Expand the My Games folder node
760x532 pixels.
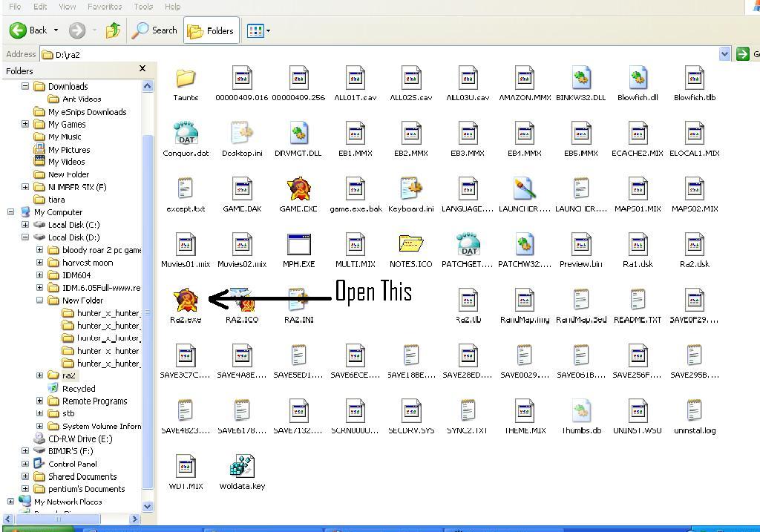25,124
